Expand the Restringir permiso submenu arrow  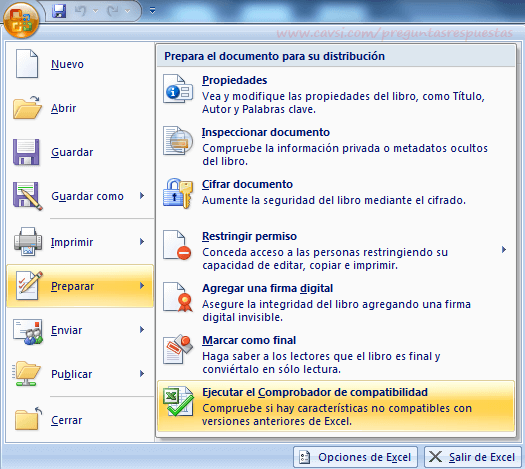tap(504, 250)
